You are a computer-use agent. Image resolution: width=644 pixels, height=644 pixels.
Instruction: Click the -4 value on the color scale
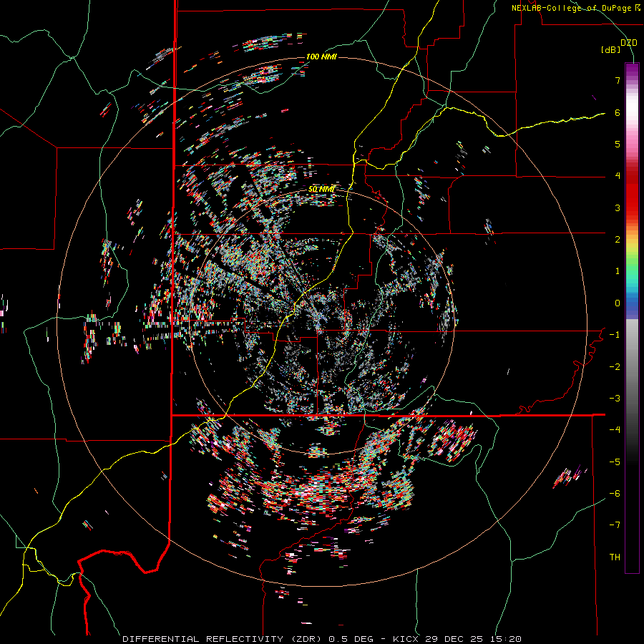(615, 430)
